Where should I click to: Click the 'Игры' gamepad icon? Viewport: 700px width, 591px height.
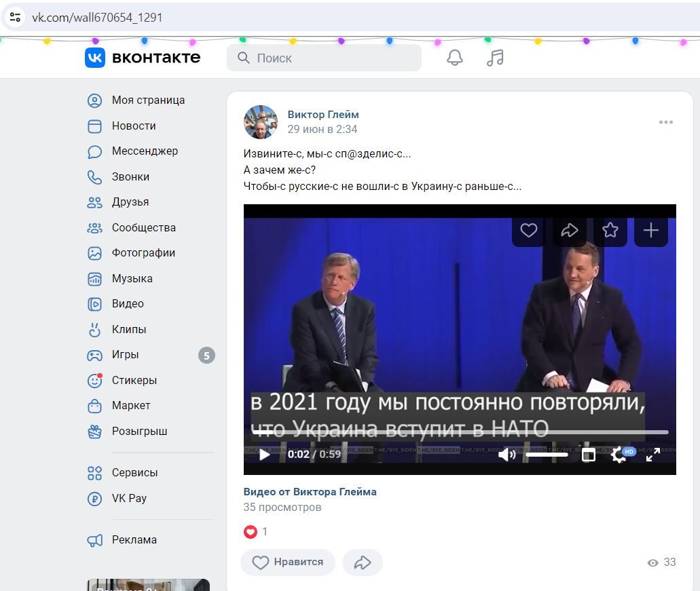[x=94, y=355]
